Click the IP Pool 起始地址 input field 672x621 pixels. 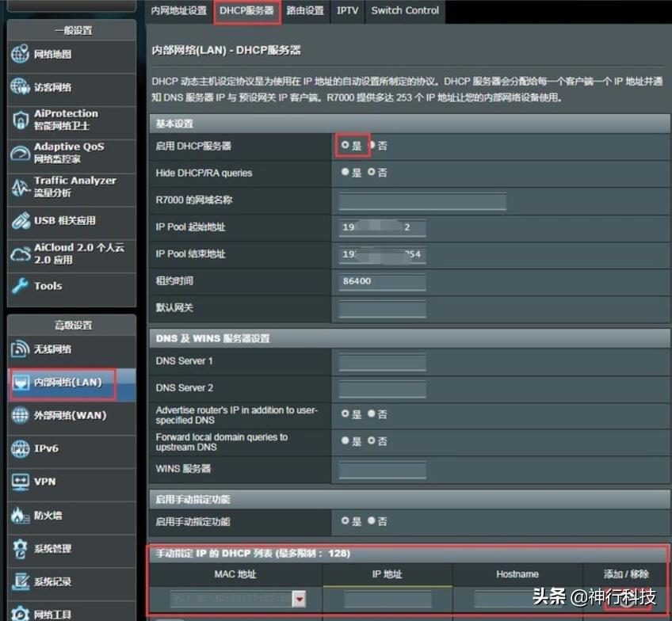(382, 227)
